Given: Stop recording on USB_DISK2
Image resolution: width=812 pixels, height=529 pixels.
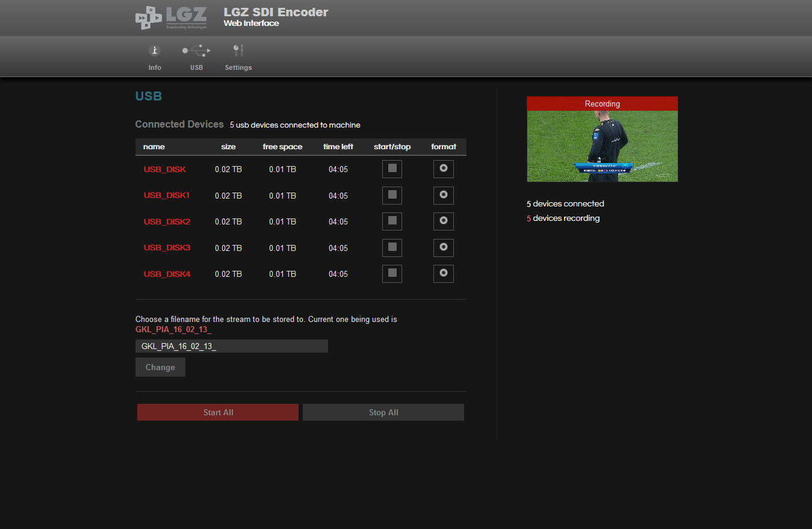Looking at the screenshot, I should point(392,221).
